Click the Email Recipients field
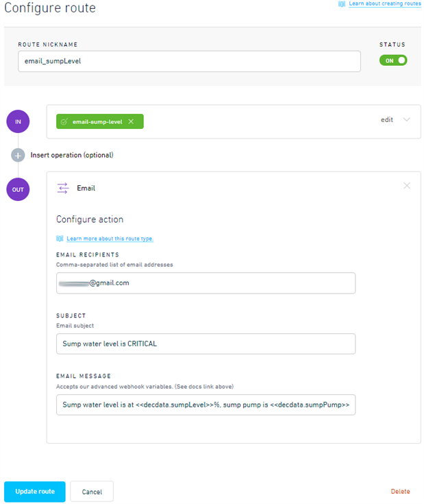This screenshot has height=504, width=424. click(205, 283)
